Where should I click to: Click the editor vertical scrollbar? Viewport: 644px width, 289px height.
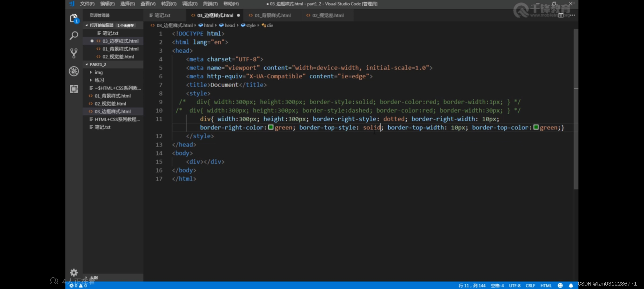tap(576, 110)
